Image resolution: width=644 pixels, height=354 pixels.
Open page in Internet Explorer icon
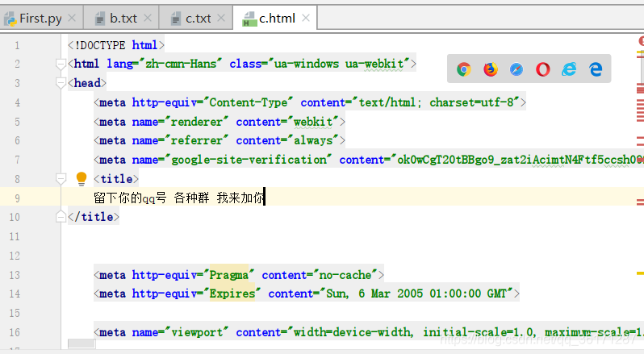(x=569, y=69)
